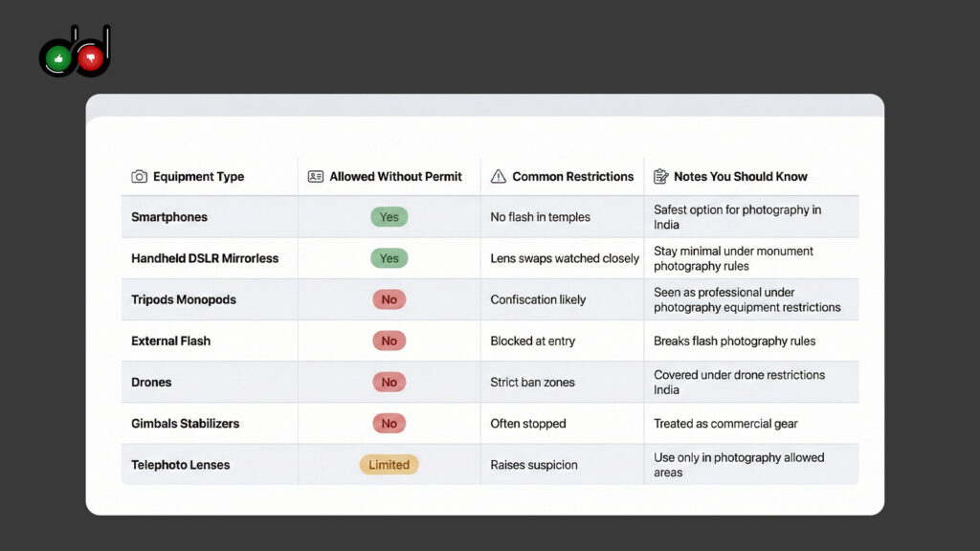
Task: Click the Yes badge in Smartphones row
Action: [389, 217]
